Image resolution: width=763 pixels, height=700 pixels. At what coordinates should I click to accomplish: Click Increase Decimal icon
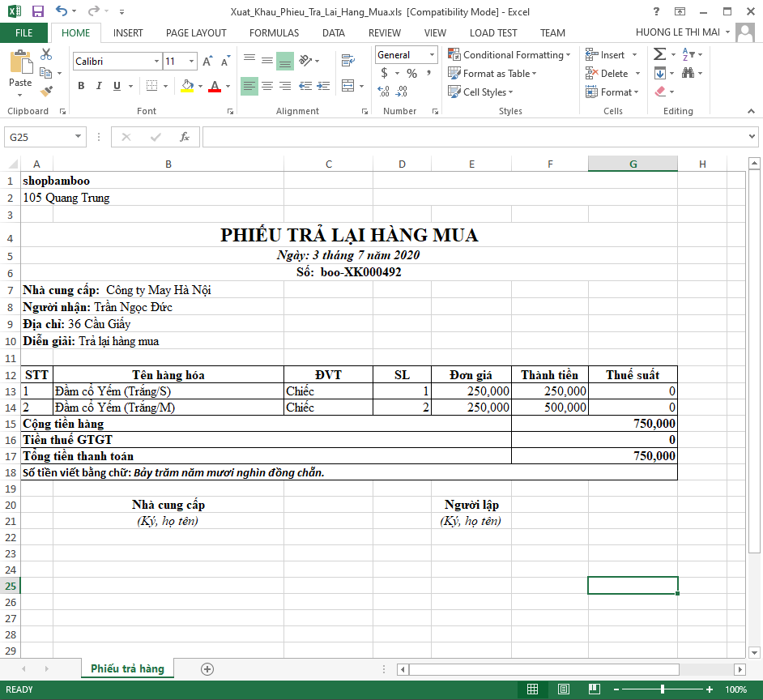pyautogui.click(x=383, y=91)
